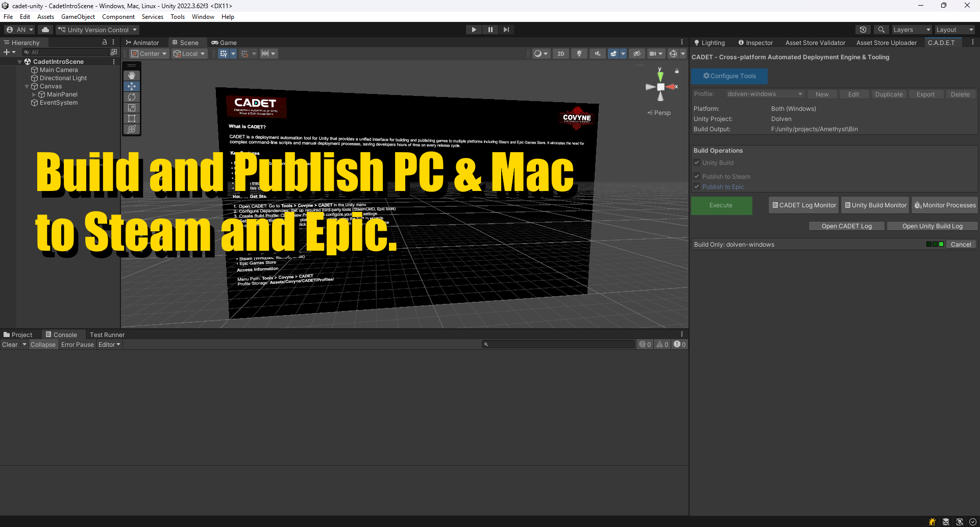
Task: Toggle scene grid visibility icon
Action: [x=224, y=54]
